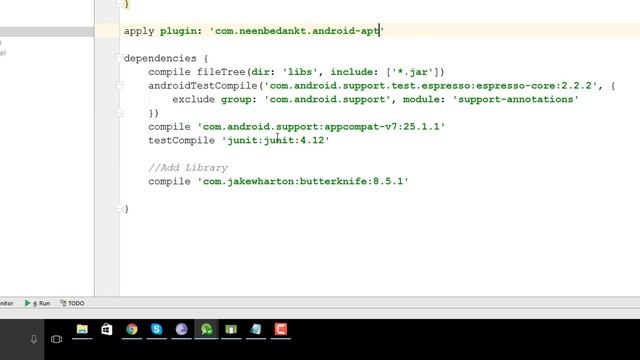Open the Run tool window tab
This screenshot has width=640, height=360.
coord(38,303)
